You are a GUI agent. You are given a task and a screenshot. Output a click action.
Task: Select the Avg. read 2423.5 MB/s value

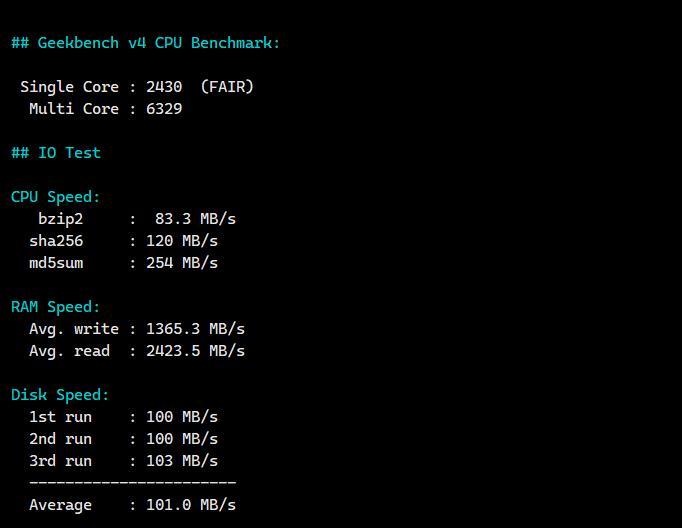click(195, 351)
